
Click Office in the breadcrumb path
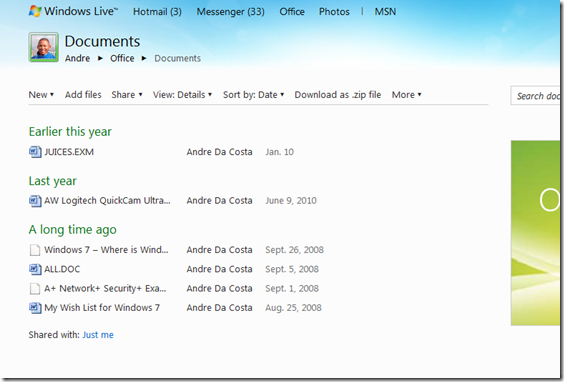point(122,58)
